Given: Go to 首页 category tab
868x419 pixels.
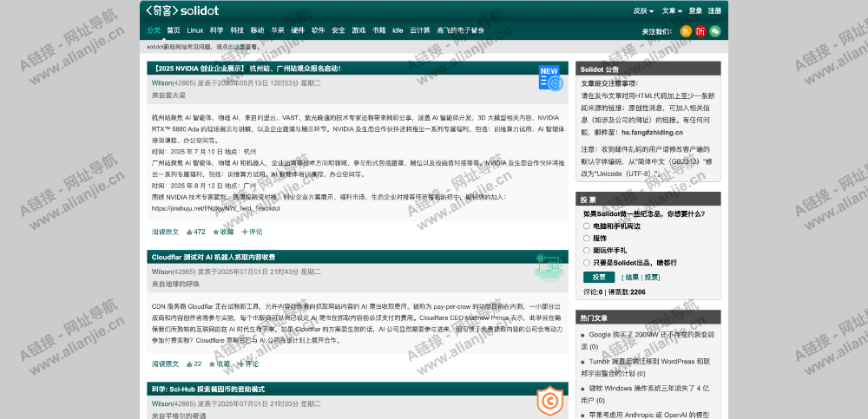Looking at the screenshot, I should tap(174, 30).
